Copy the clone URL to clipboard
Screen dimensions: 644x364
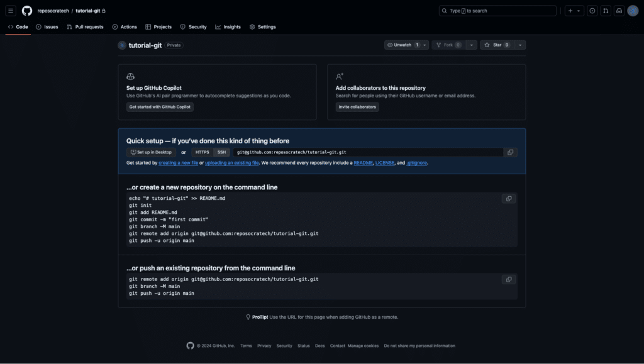pos(510,152)
